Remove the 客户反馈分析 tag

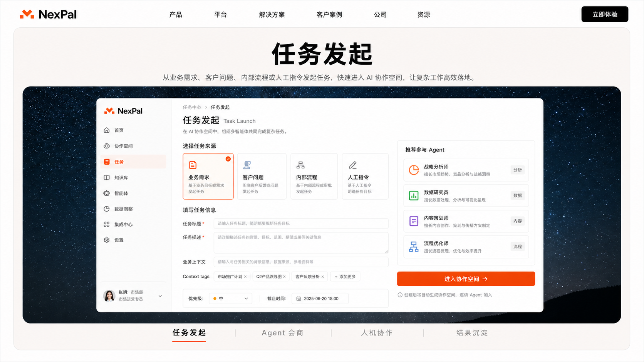coord(323,277)
